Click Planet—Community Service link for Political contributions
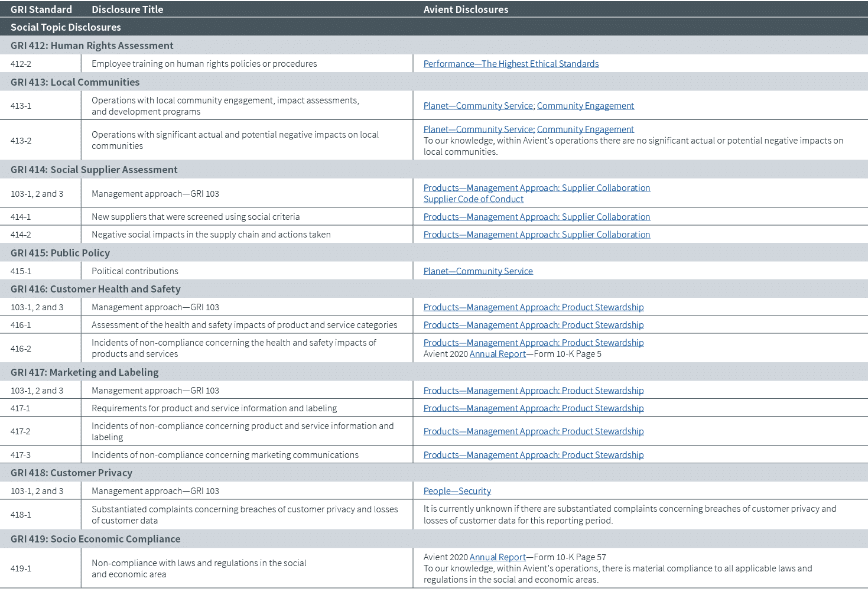This screenshot has width=868, height=598. (478, 271)
